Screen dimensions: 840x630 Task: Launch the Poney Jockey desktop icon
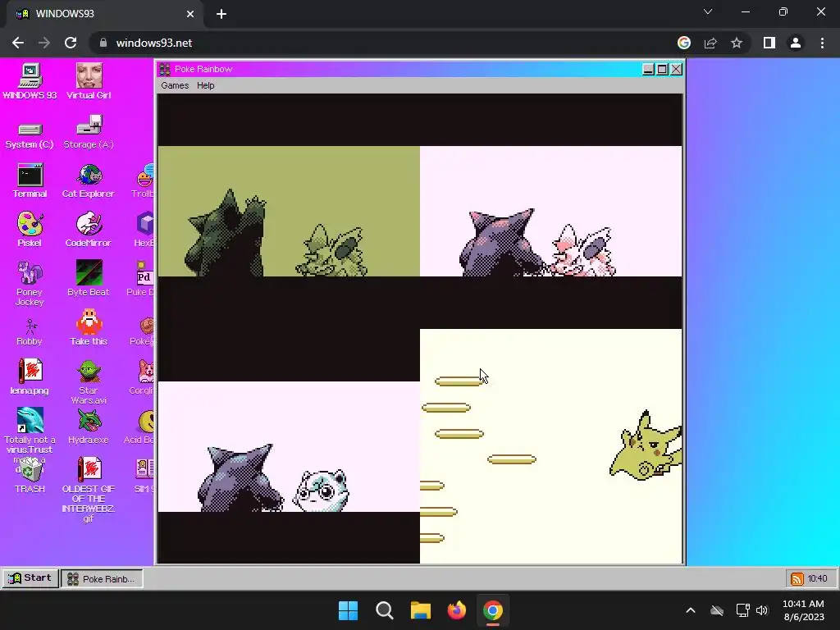(30, 284)
